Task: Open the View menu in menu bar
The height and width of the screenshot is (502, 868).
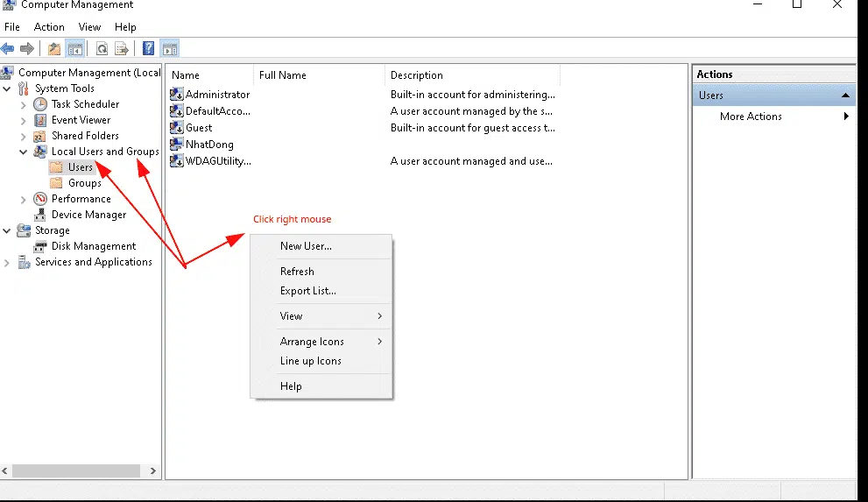Action: (89, 27)
